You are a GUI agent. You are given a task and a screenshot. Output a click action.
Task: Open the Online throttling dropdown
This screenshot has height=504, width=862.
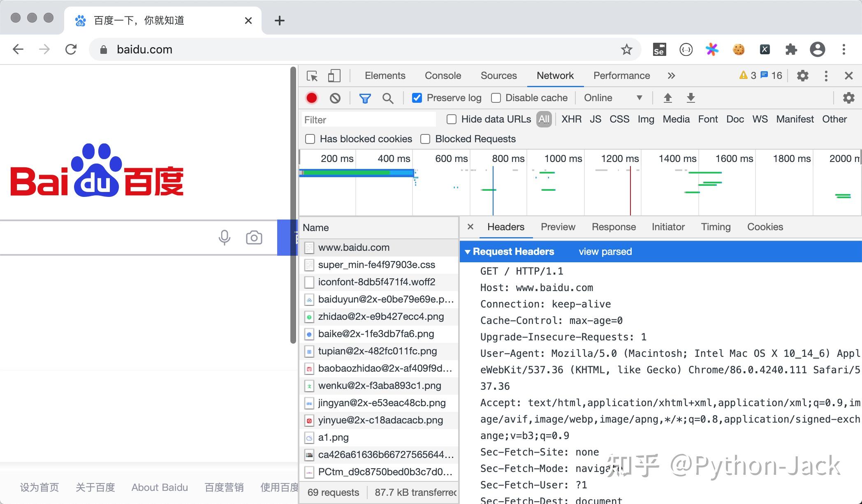[x=613, y=98]
